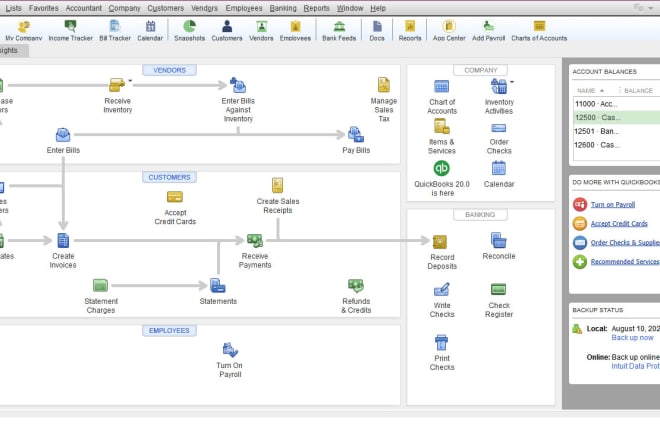Viewport: 660px width, 440px height.
Task: Click Accept Credit Cards link
Action: (x=619, y=224)
